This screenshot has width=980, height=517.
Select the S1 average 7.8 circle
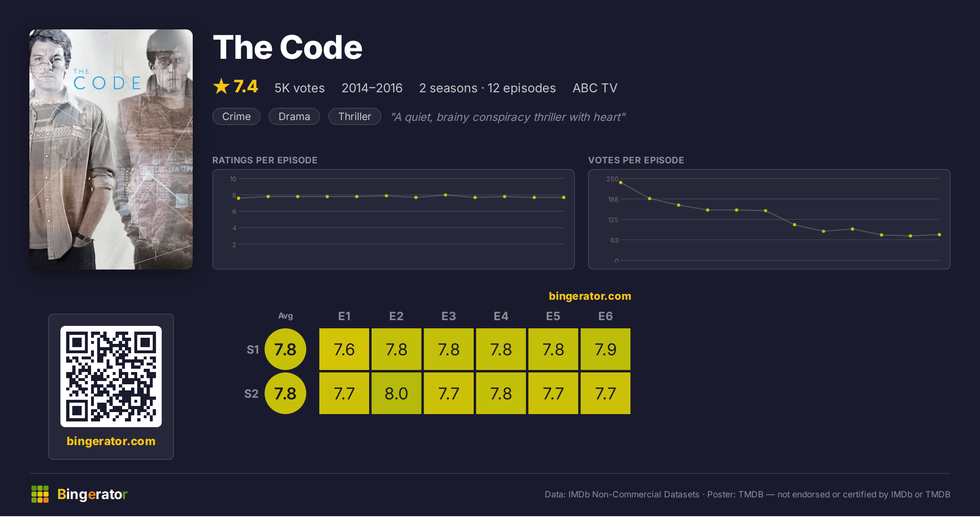coord(285,349)
